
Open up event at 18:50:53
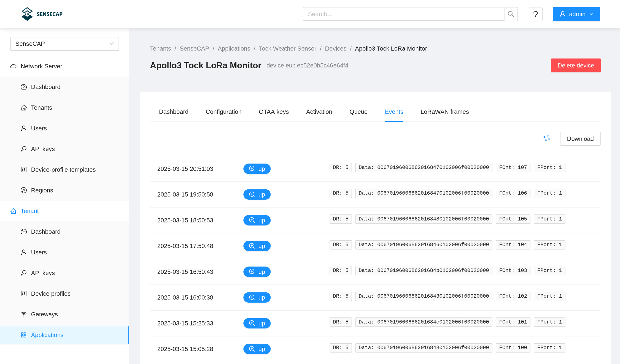(x=257, y=220)
